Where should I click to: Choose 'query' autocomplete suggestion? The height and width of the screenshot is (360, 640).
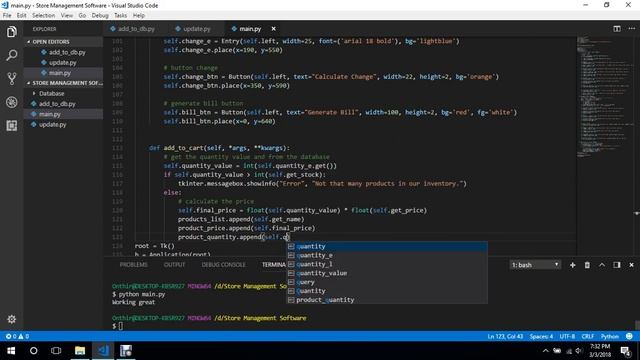(x=387, y=282)
